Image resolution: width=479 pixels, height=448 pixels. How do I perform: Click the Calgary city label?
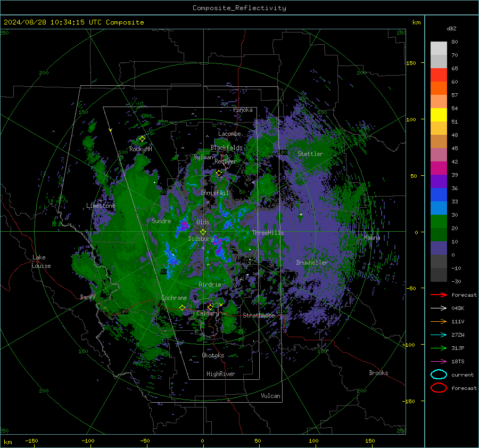click(208, 313)
